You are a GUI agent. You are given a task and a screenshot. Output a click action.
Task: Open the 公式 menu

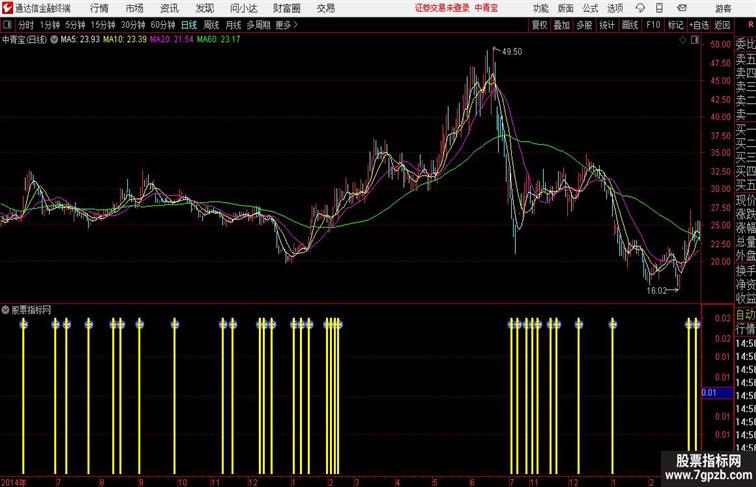590,8
